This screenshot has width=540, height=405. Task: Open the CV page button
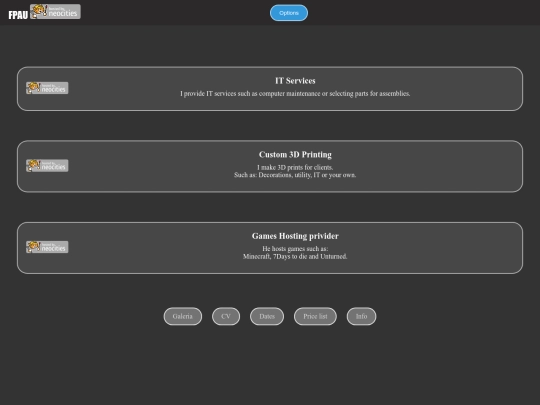pos(226,316)
